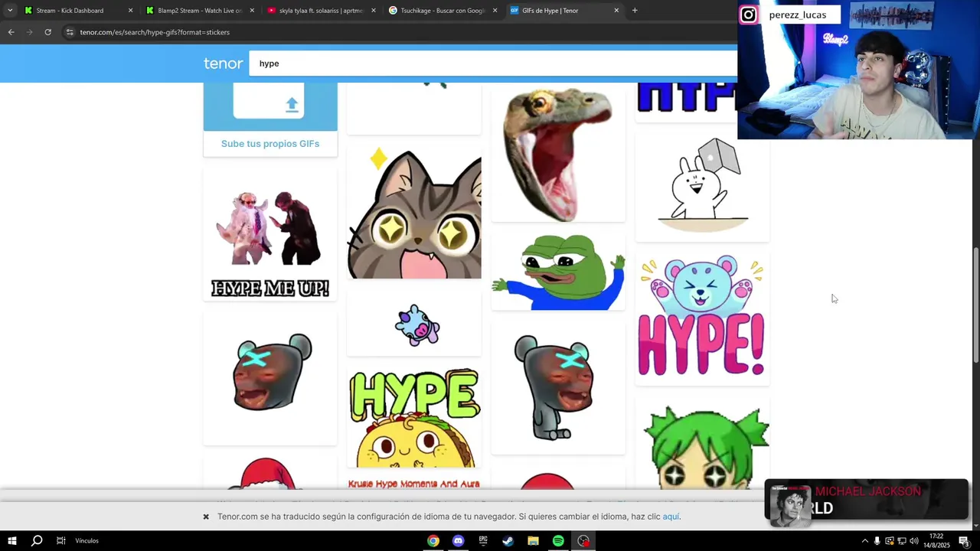The width and height of the screenshot is (980, 551).
Task: Open the microphone icon in system tray
Action: pos(877,541)
